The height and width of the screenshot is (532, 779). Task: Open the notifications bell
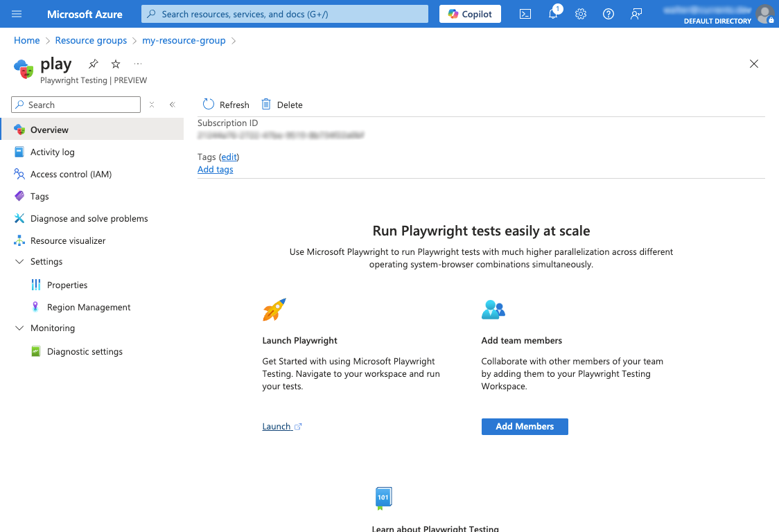(x=553, y=14)
